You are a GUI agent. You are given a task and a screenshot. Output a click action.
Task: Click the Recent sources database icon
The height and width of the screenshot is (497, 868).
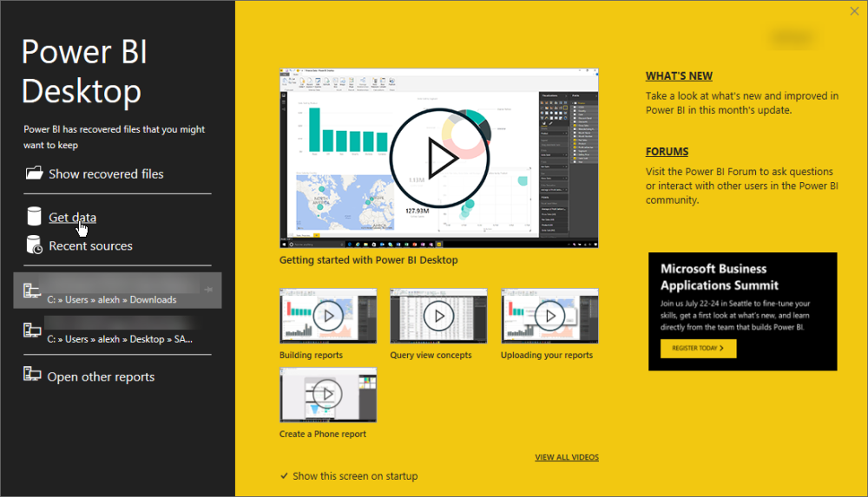coord(35,245)
